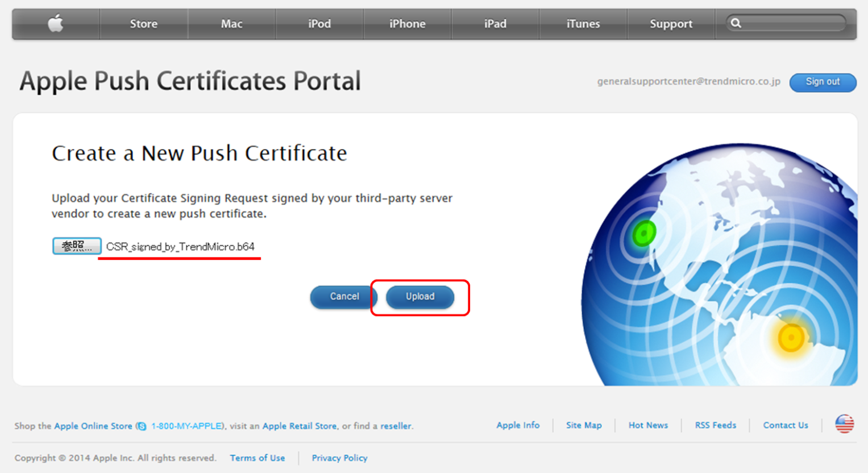Click the signed-in email address text
Viewport: 868px width, 473px height.
click(689, 81)
